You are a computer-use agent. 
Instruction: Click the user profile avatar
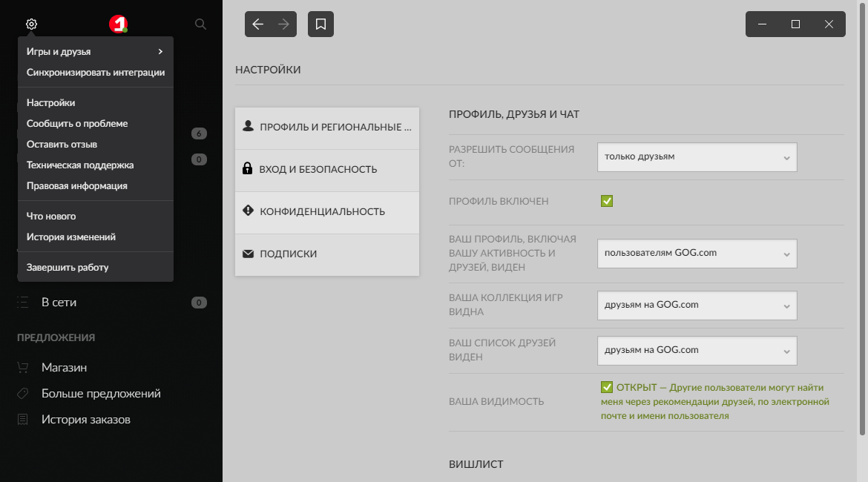pyautogui.click(x=118, y=24)
